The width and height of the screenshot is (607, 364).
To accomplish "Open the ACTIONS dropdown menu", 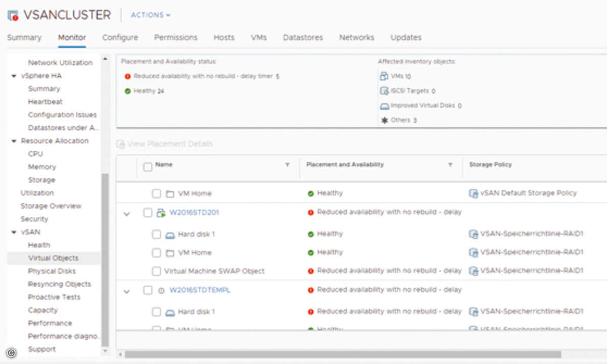I will [151, 15].
